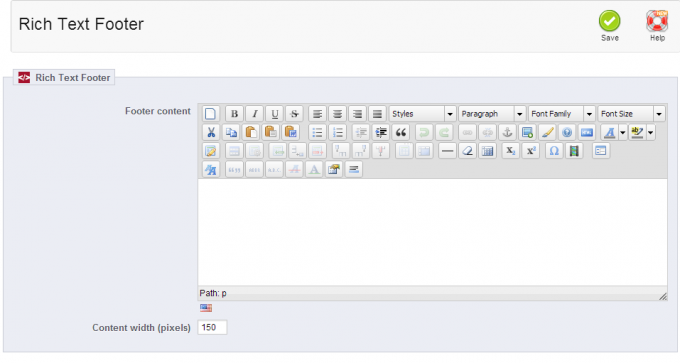The height and width of the screenshot is (363, 680).
Task: Apply the background highlight color button
Action: 638,132
